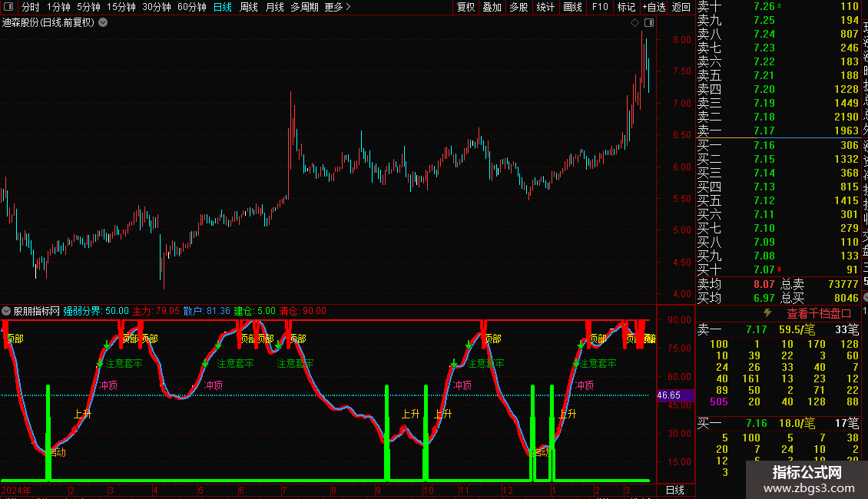
Task: Click the lightning bolt icon
Action: click(768, 313)
